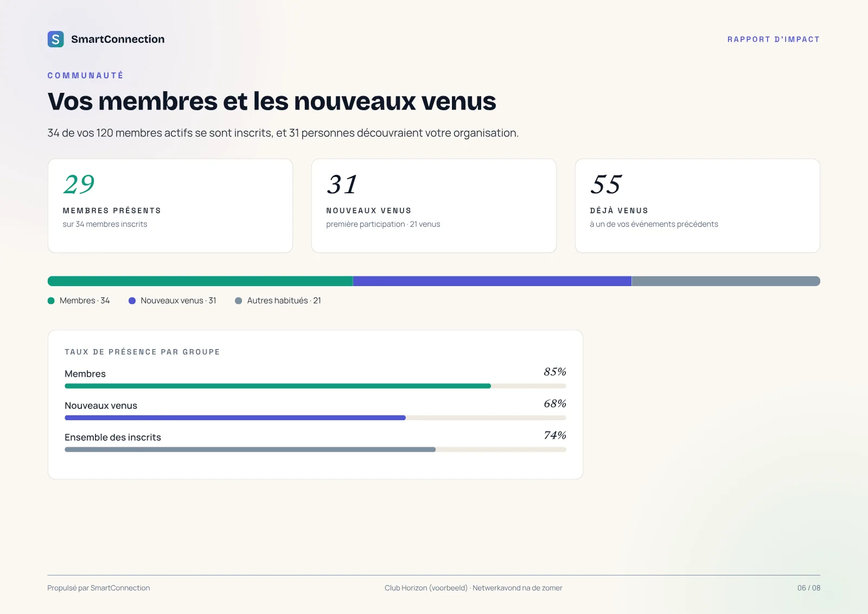Select the grey segment of stacked bar
868x614 pixels.
coord(726,281)
